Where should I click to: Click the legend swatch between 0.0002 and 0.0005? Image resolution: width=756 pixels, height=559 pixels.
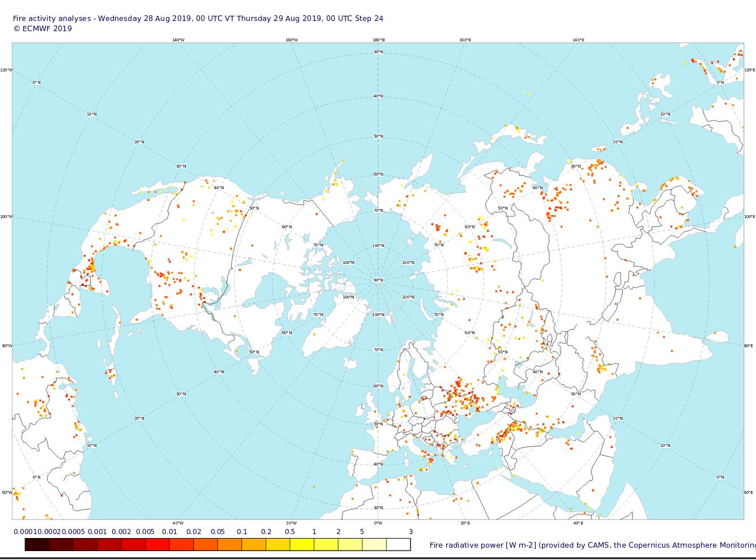(61, 545)
